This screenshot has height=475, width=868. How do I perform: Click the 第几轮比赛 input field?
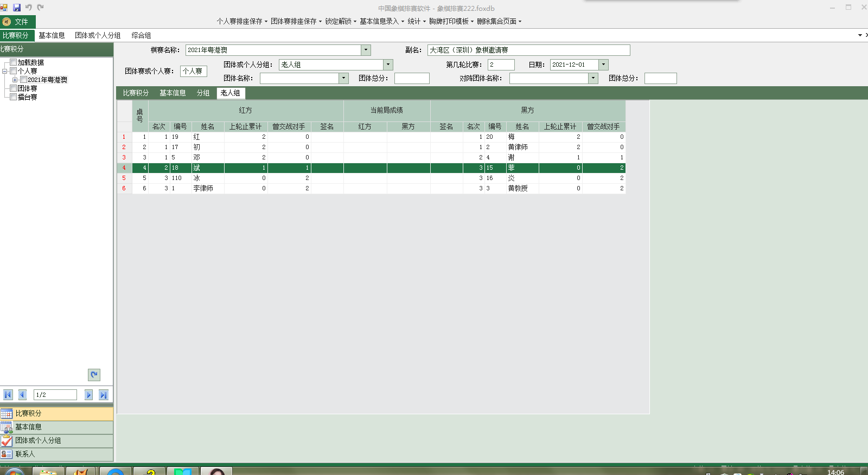(501, 65)
